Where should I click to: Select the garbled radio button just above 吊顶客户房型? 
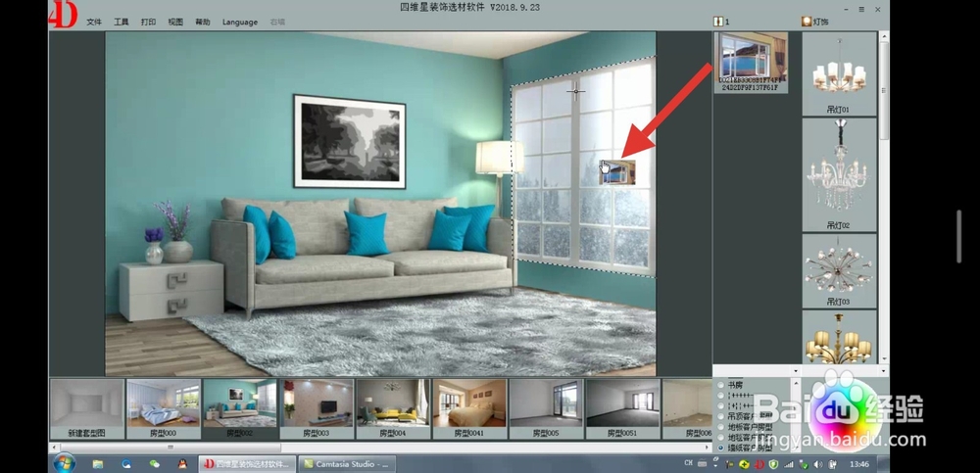pos(720,406)
